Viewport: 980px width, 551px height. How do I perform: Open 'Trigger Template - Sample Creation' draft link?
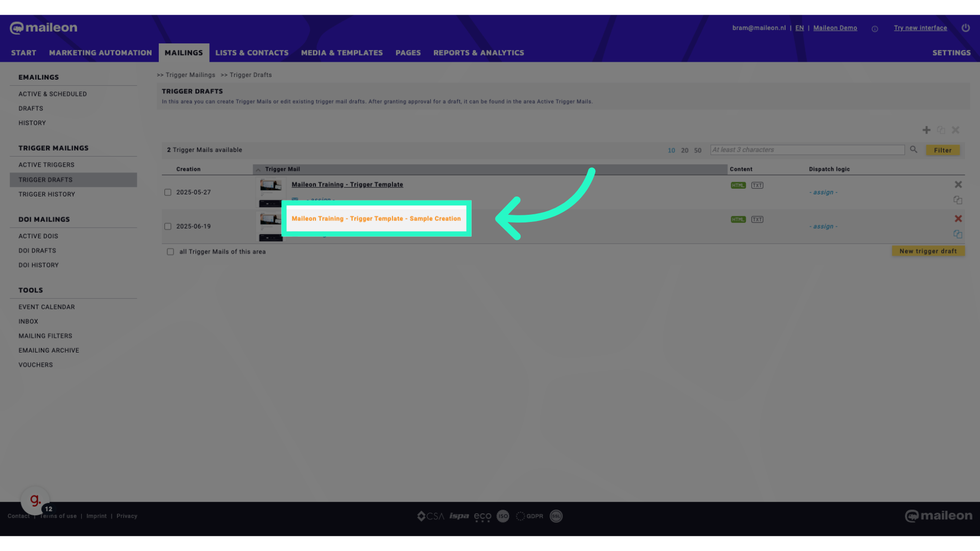click(376, 218)
